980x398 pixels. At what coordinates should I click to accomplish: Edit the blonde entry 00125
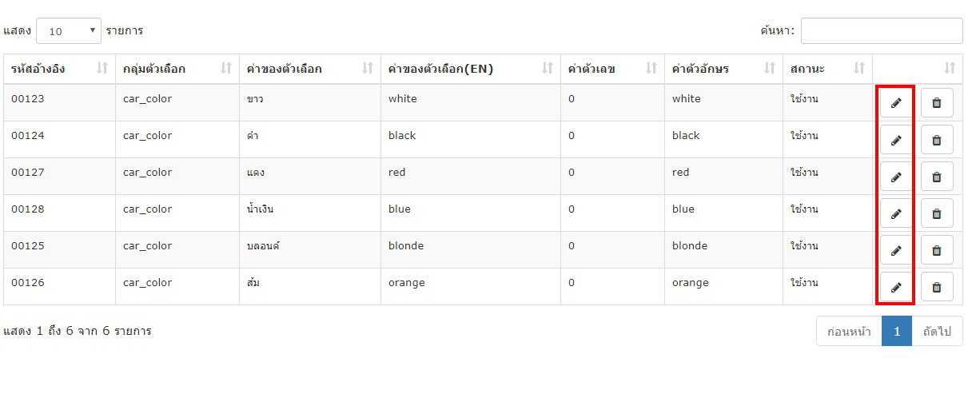896,250
